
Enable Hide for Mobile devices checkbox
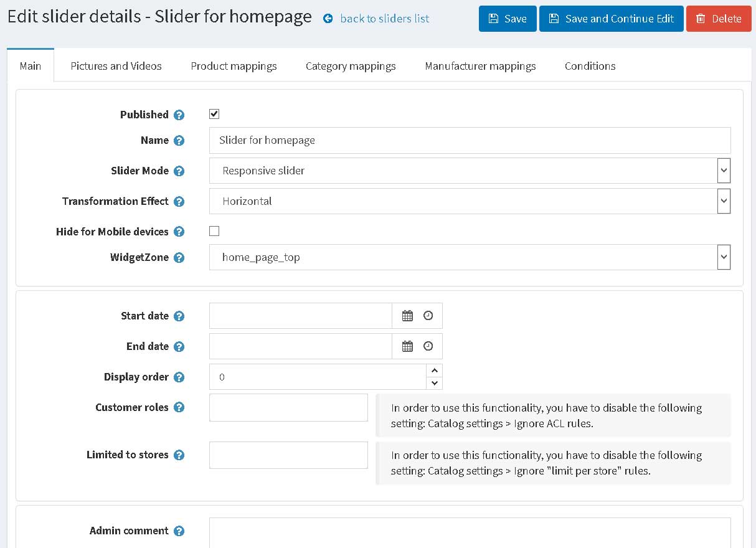click(x=214, y=231)
